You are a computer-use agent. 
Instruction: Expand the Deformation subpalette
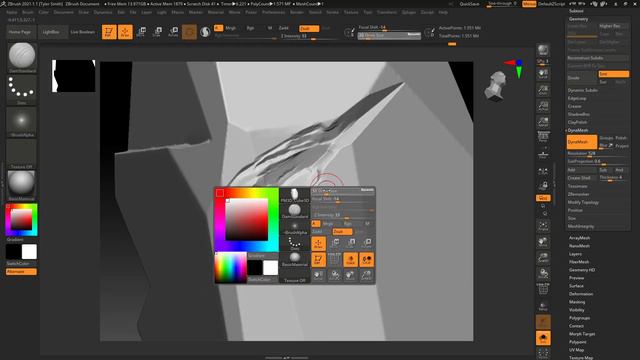point(581,294)
